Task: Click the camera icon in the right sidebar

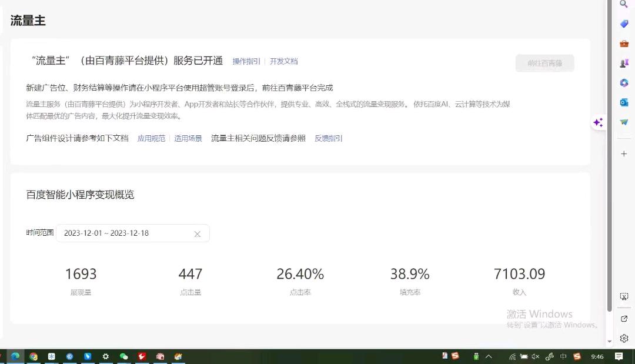Action: [624, 102]
